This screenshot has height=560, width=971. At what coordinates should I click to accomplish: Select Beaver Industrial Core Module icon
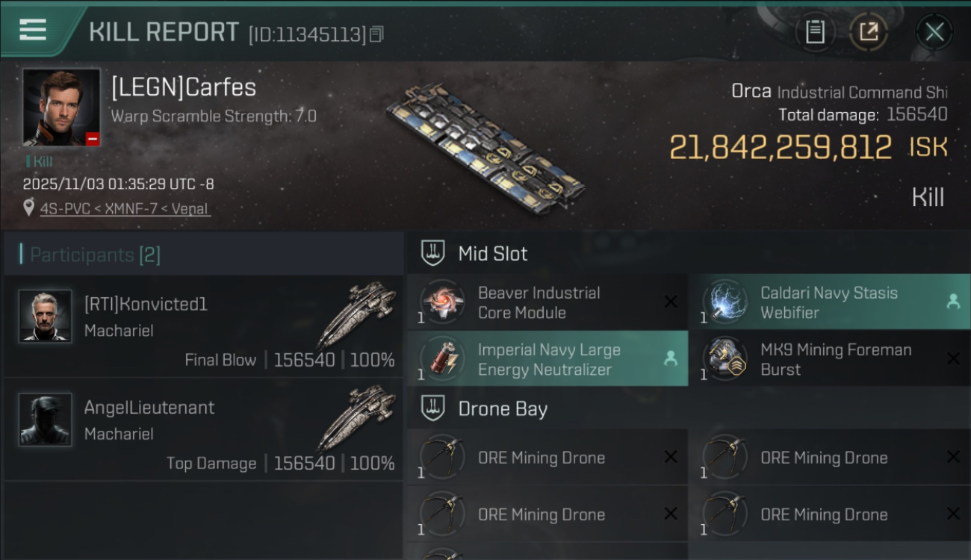pos(443,302)
